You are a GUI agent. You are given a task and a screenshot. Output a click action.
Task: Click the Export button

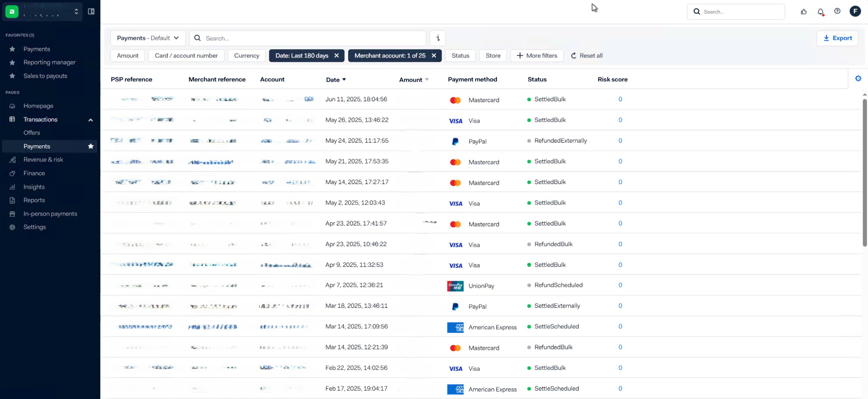(837, 38)
